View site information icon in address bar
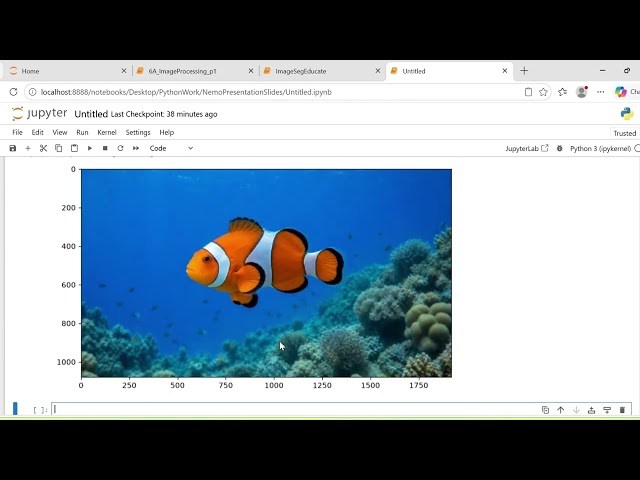Image resolution: width=640 pixels, height=480 pixels. 33,92
